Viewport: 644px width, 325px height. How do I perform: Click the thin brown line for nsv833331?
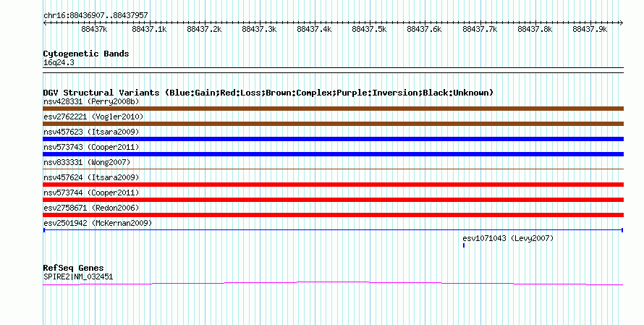(333, 169)
